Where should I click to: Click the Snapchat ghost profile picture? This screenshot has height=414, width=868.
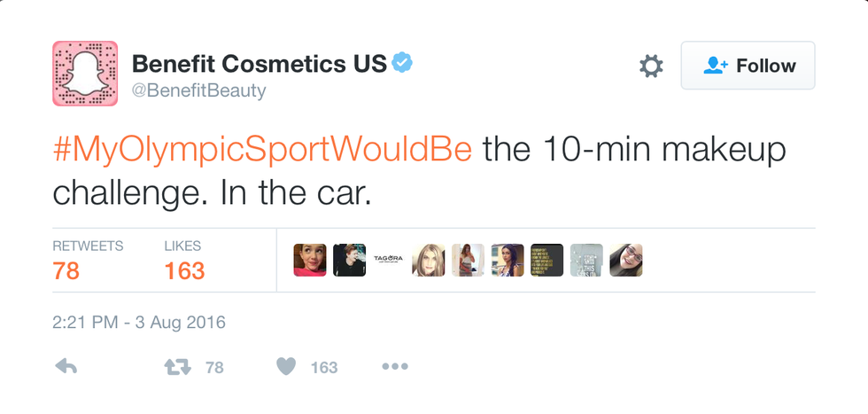[x=85, y=74]
